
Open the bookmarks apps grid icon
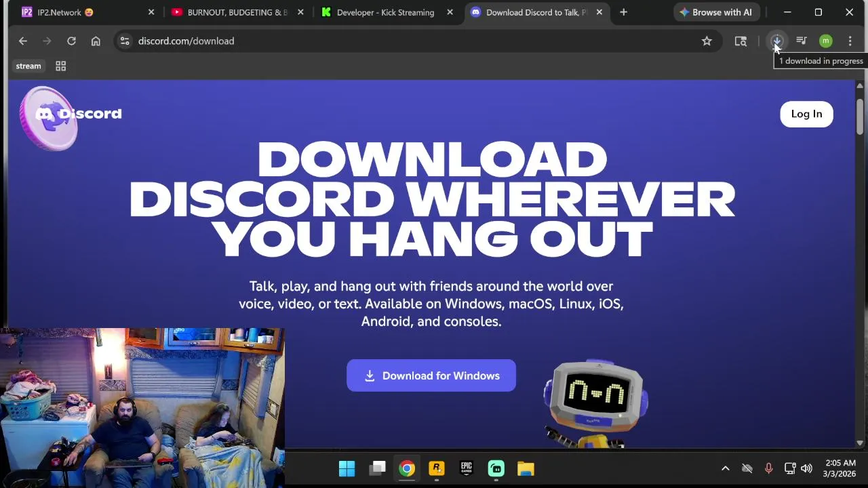tap(60, 66)
